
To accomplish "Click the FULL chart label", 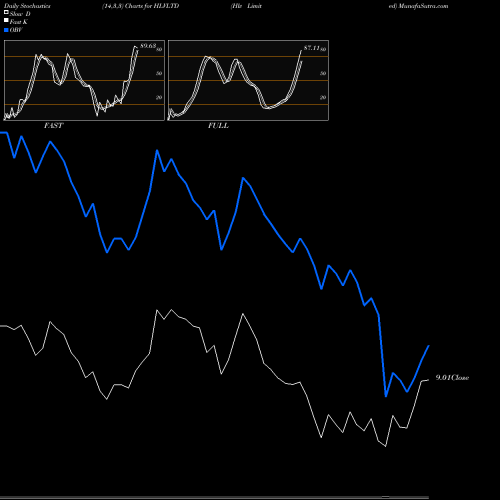I will click(x=218, y=126).
